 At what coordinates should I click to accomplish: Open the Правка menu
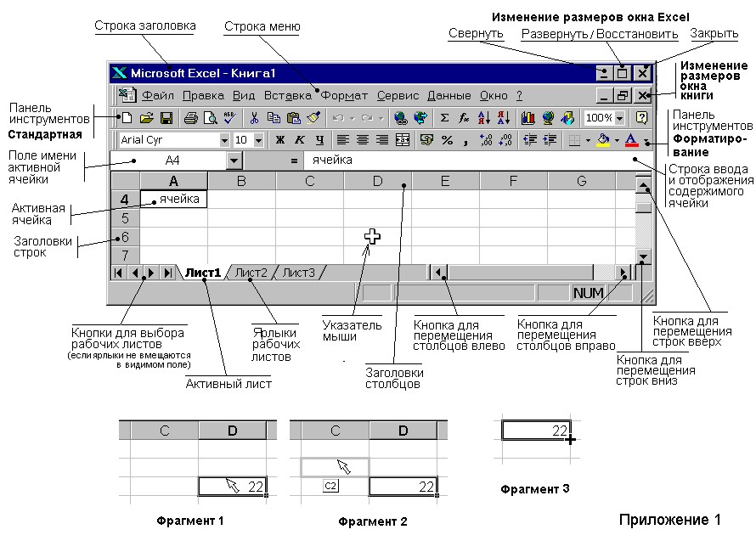pos(203,95)
